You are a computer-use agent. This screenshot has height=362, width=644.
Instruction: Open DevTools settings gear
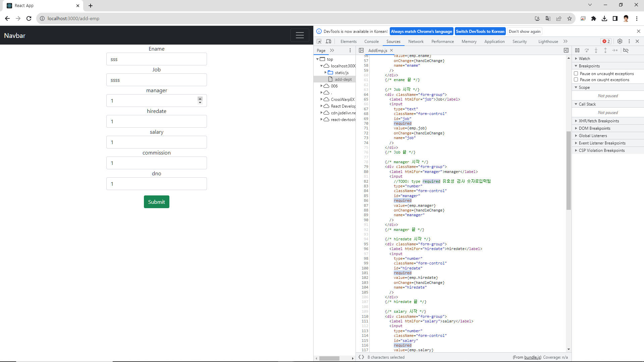click(620, 41)
